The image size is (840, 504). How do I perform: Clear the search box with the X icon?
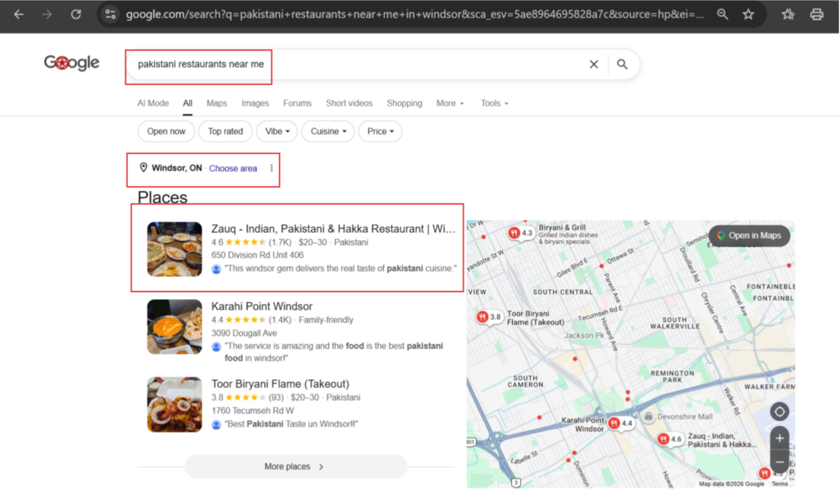(594, 64)
